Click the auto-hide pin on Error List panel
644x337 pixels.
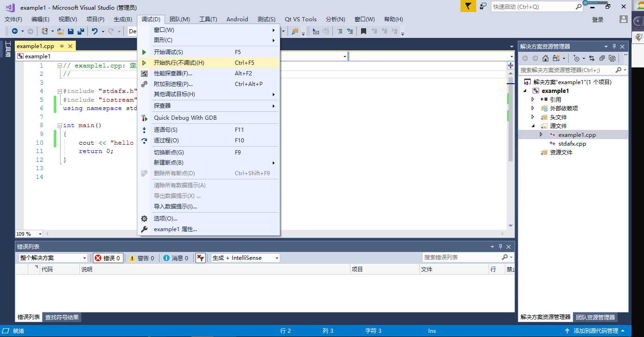tap(500, 246)
